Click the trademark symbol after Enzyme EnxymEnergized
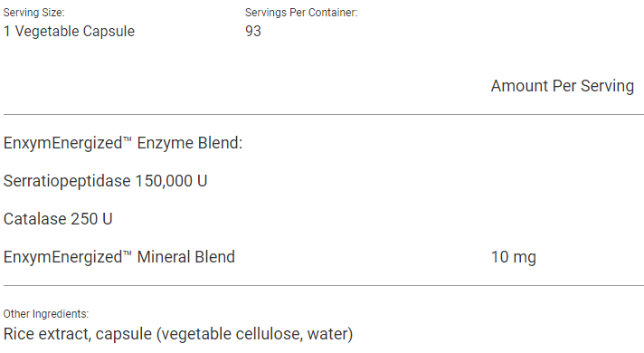Viewport: 644px width, 353px height. pyautogui.click(x=127, y=139)
